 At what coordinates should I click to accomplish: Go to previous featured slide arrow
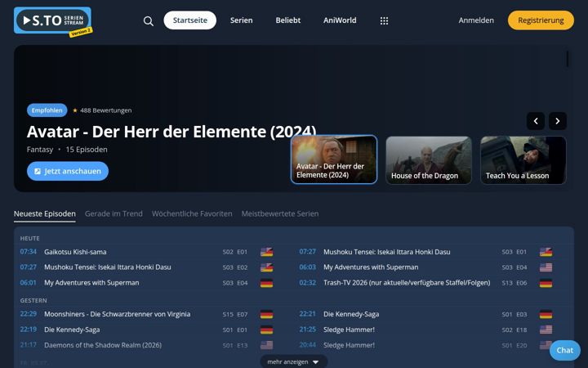tap(536, 121)
